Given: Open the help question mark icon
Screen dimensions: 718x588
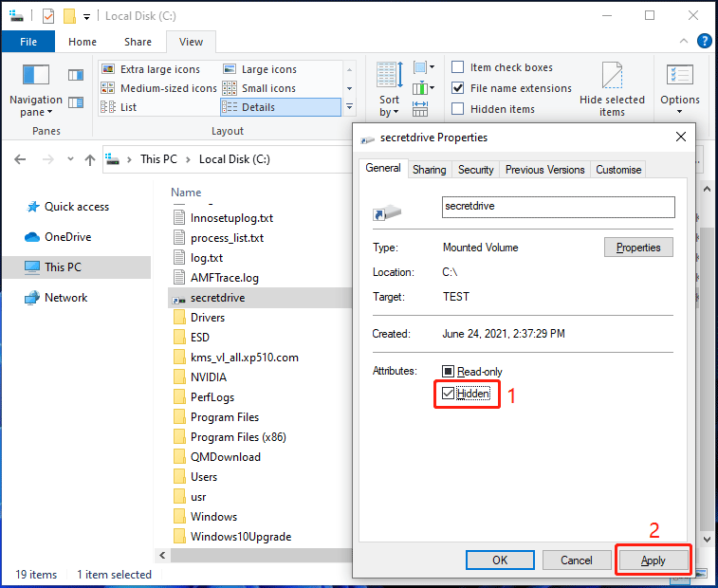Looking at the screenshot, I should pos(705,42).
